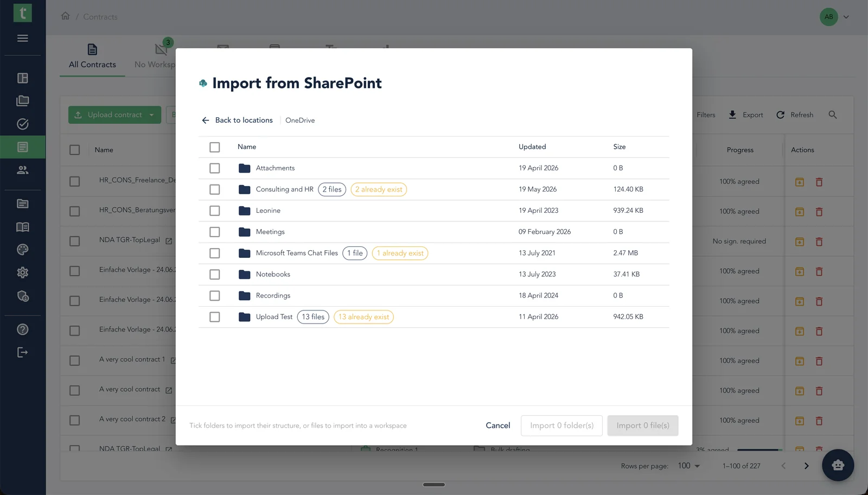Open the settings gear icon in sidebar
The width and height of the screenshot is (868, 495).
pyautogui.click(x=22, y=272)
